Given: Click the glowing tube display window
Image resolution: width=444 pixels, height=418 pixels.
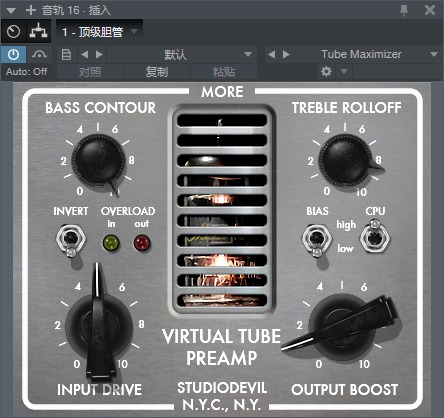Looking at the screenshot, I should pyautogui.click(x=222, y=210).
